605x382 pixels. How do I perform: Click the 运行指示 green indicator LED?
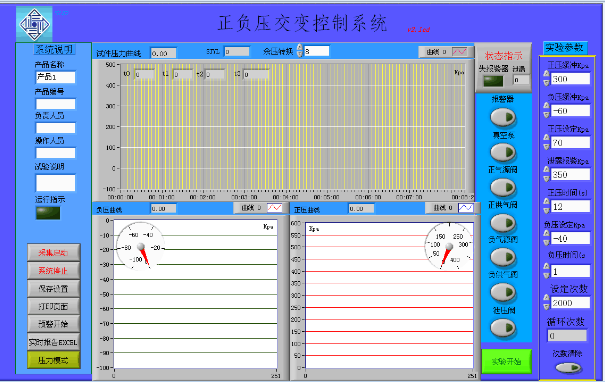coord(48,213)
